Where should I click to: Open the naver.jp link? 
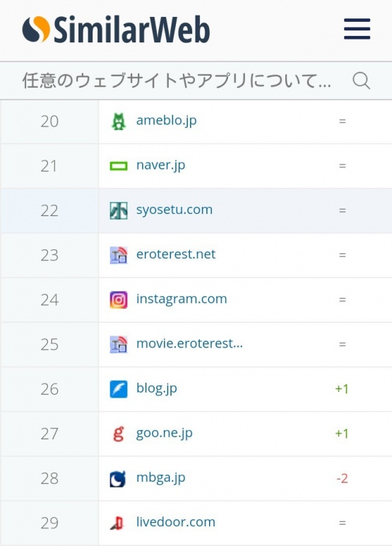pyautogui.click(x=160, y=165)
